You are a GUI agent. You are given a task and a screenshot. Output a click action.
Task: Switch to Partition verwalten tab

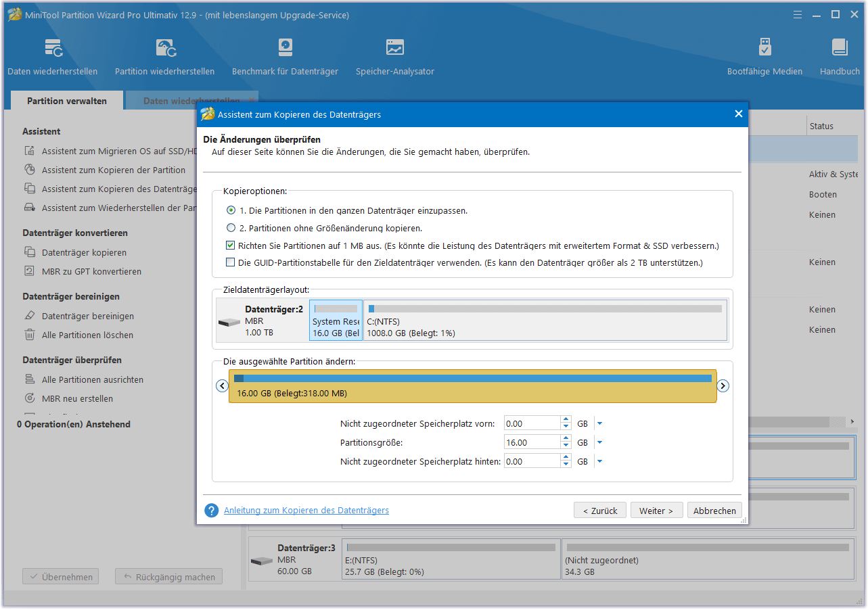click(x=67, y=101)
